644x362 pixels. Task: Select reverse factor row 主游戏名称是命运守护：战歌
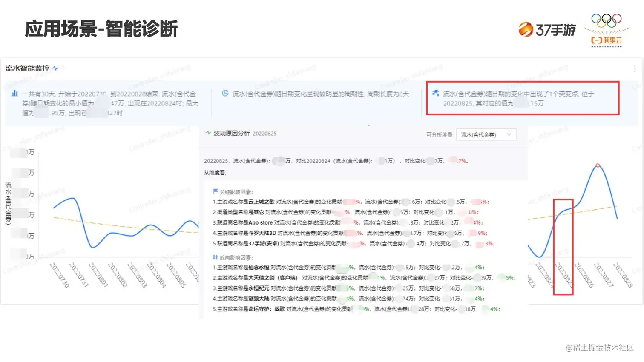pyautogui.click(x=356, y=309)
